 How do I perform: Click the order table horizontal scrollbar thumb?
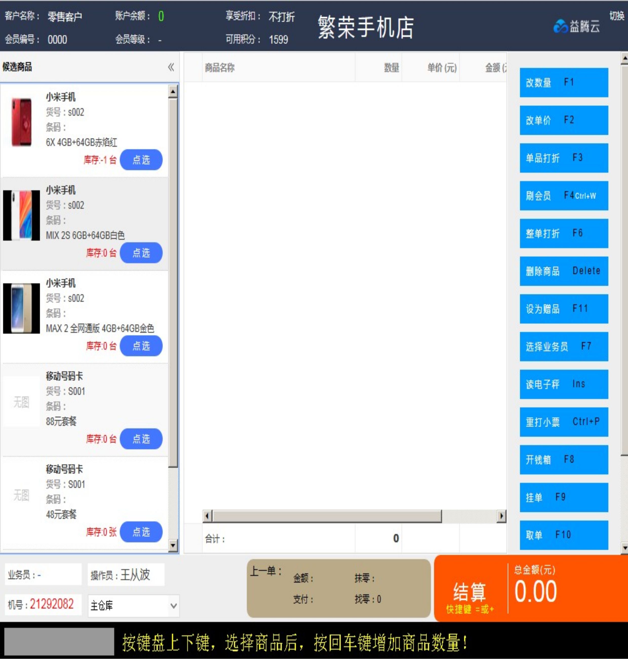(x=327, y=516)
